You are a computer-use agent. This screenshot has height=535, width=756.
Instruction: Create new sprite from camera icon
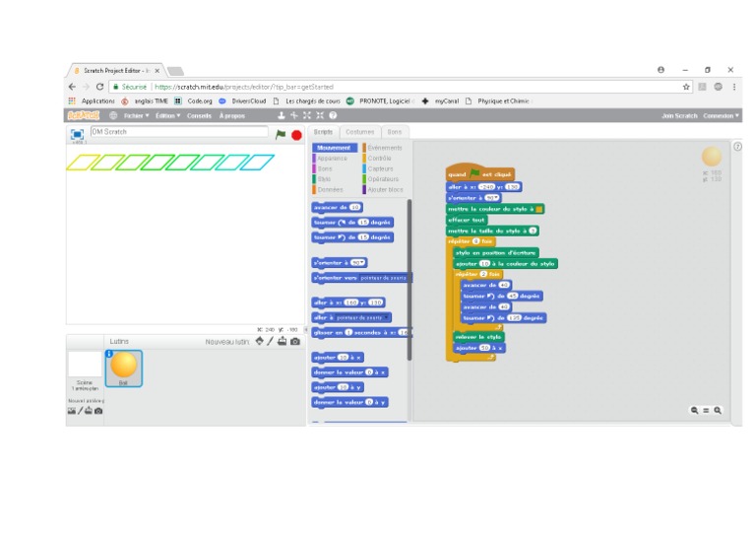pos(295,342)
